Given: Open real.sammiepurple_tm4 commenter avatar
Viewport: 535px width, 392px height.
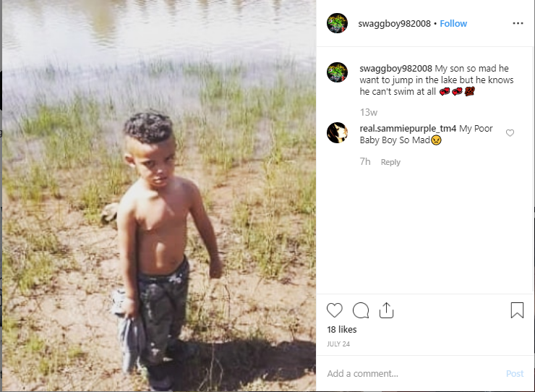Looking at the screenshot, I should pos(337,132).
